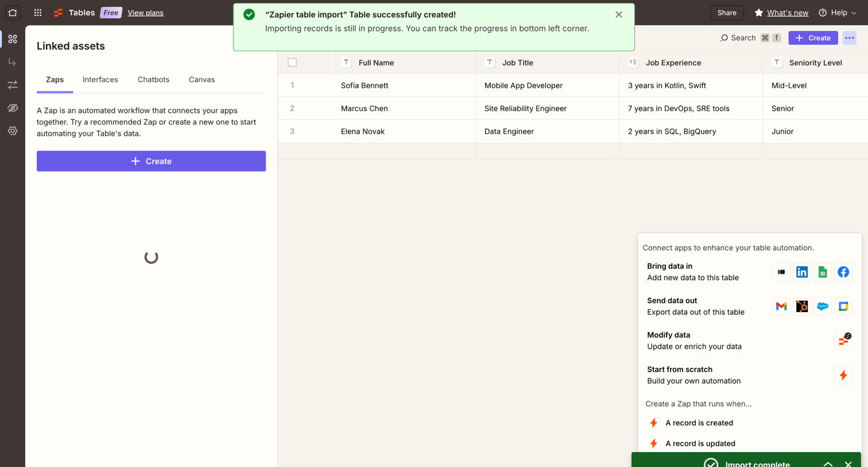Open the three-dot more options menu

point(850,38)
